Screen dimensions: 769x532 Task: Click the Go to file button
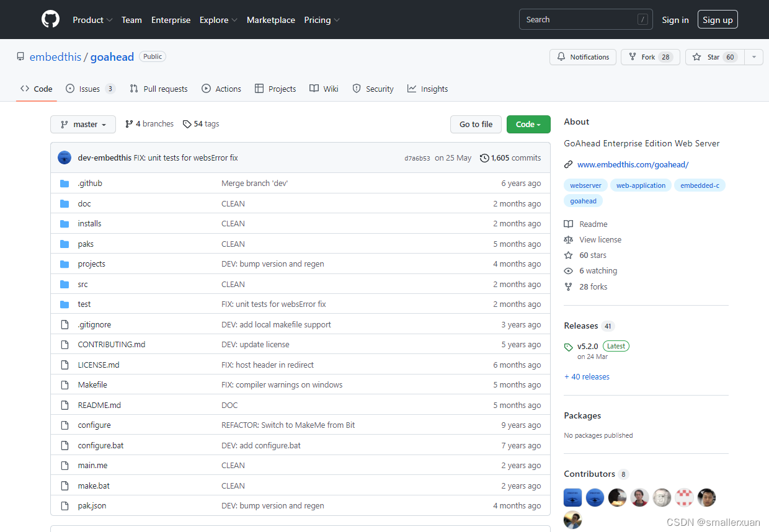click(476, 125)
